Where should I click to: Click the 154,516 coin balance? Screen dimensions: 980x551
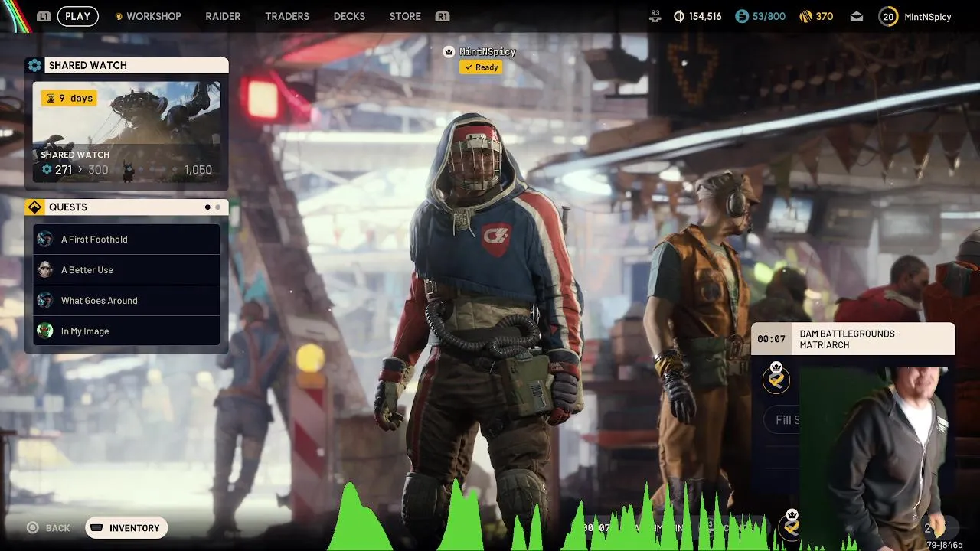pos(705,16)
